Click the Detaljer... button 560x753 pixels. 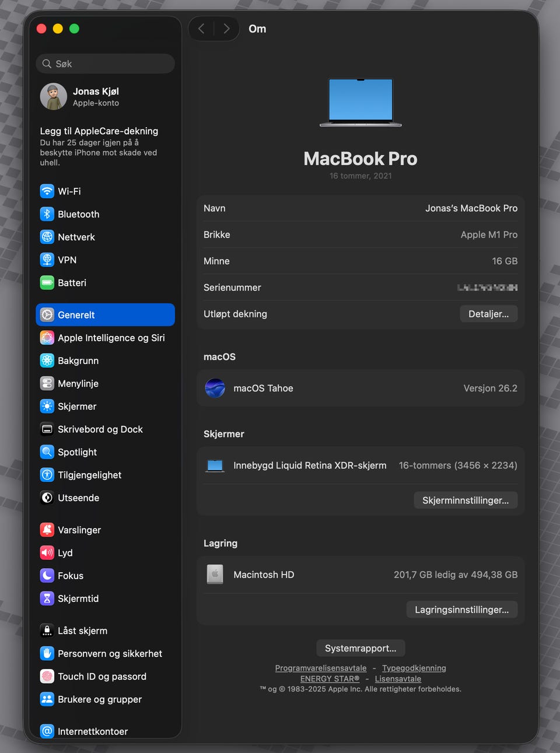tap(489, 314)
